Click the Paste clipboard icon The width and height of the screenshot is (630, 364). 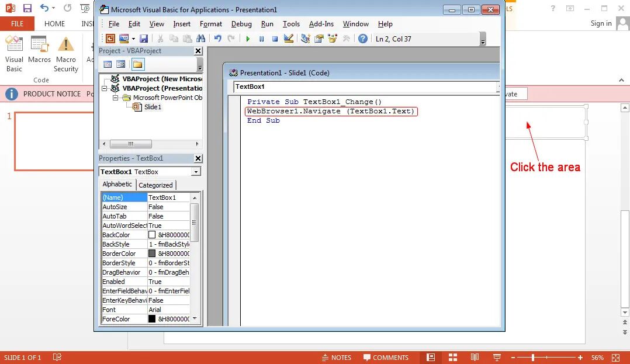click(x=187, y=39)
